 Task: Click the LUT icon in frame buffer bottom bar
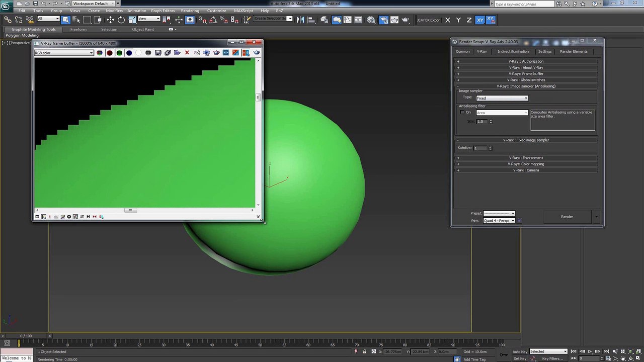(x=82, y=217)
